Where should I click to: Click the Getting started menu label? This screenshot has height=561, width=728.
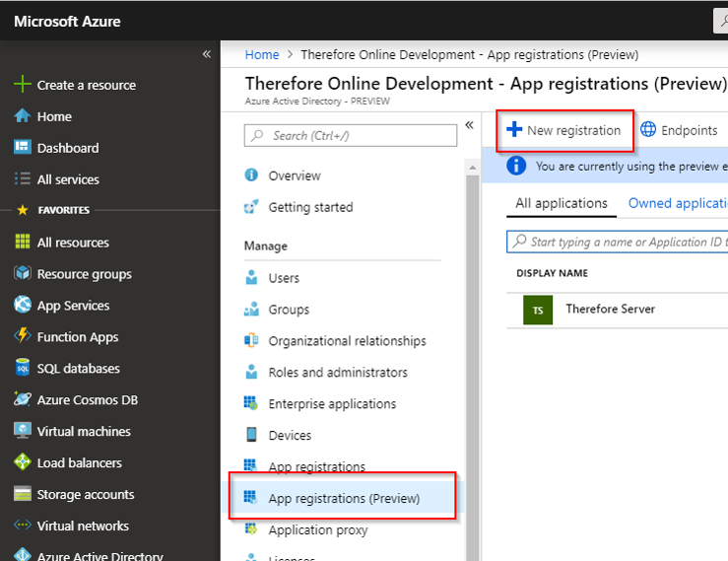pyautogui.click(x=310, y=207)
